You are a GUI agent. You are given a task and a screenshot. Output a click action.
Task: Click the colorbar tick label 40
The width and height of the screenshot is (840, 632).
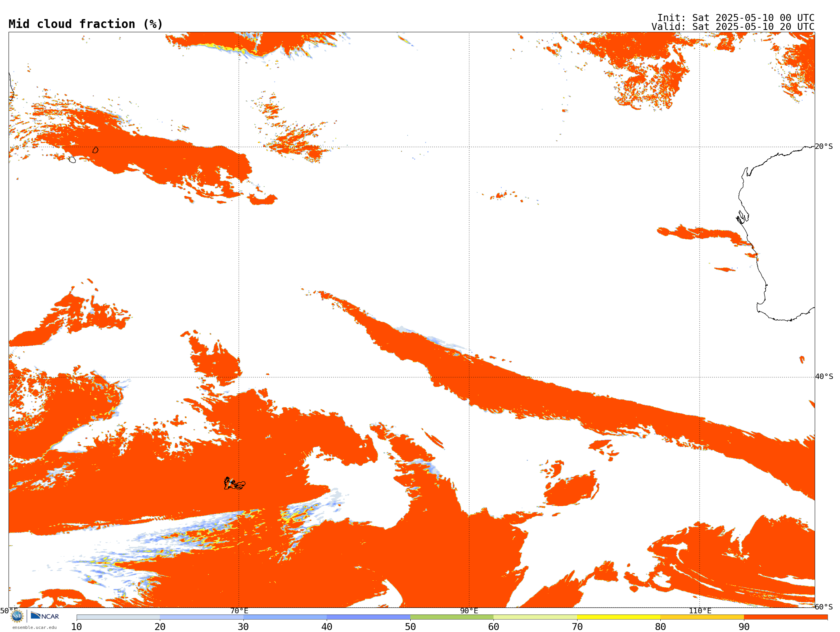point(327,627)
